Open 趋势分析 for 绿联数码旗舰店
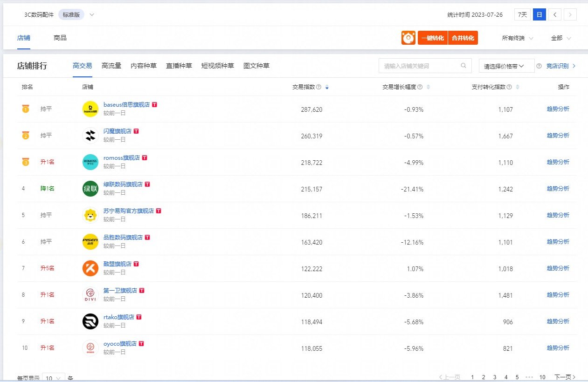The height and width of the screenshot is (382, 588). (x=558, y=189)
